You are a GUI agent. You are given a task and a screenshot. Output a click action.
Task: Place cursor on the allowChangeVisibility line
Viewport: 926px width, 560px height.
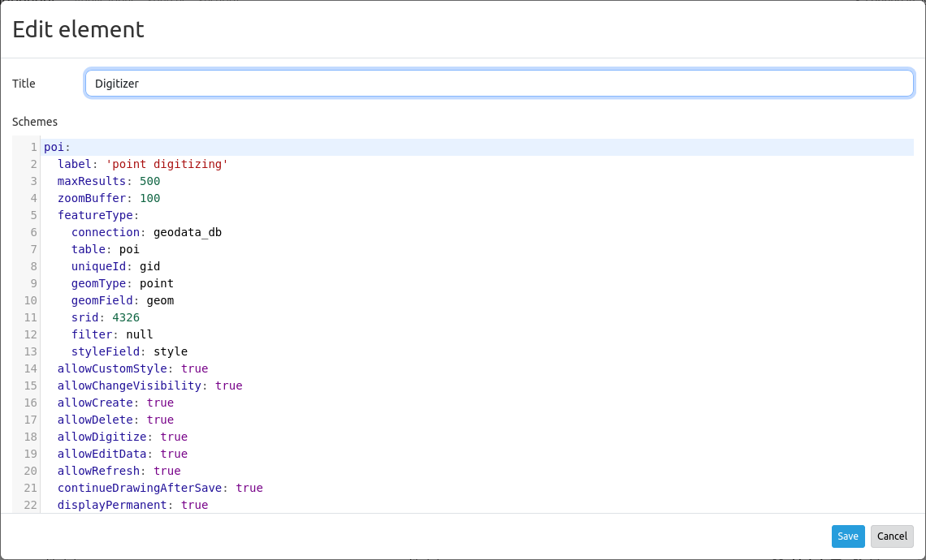coord(128,386)
